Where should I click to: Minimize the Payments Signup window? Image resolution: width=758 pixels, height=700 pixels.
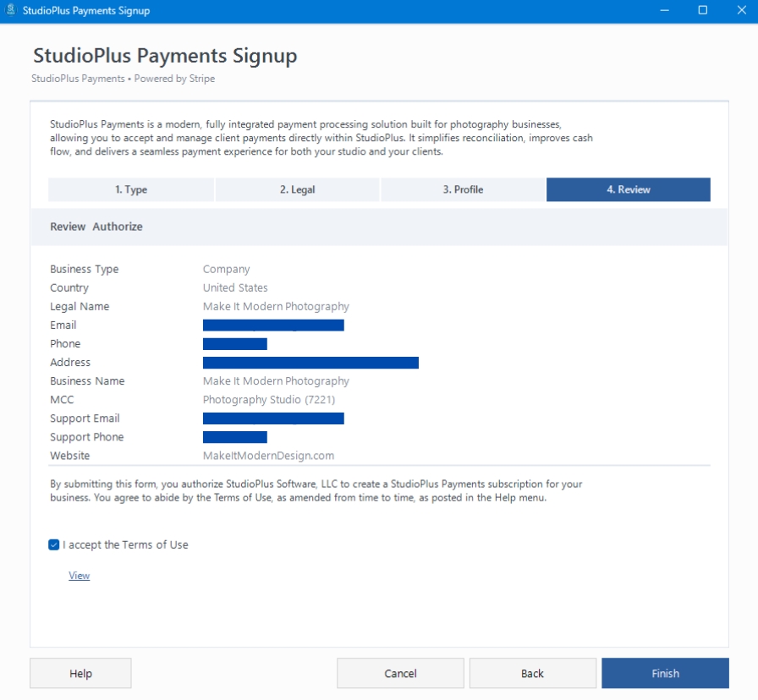click(665, 11)
